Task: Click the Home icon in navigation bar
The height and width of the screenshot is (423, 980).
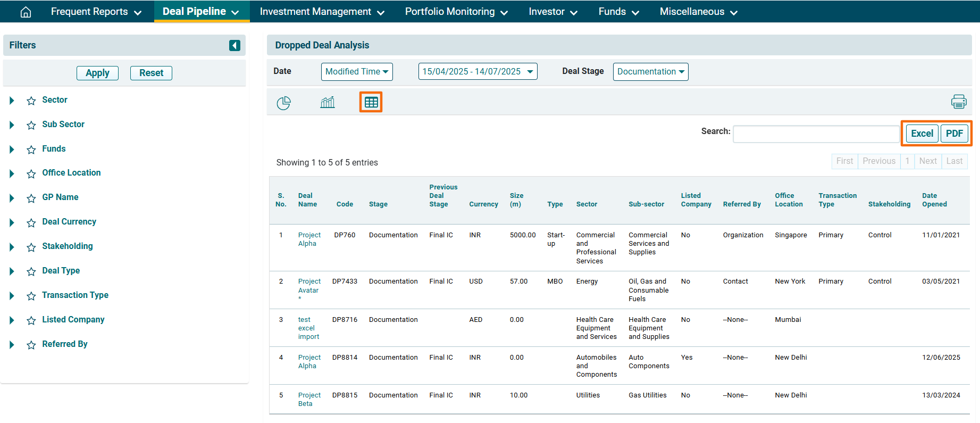Action: [26, 12]
